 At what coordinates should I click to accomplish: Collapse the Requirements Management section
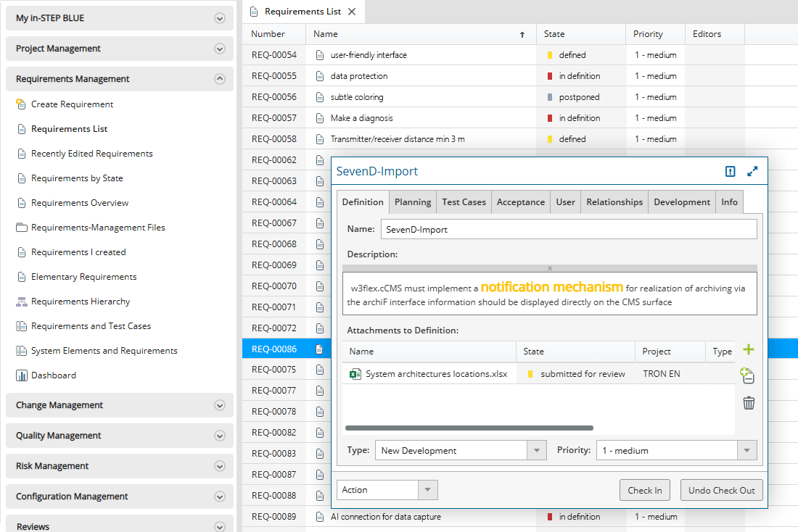[220, 79]
